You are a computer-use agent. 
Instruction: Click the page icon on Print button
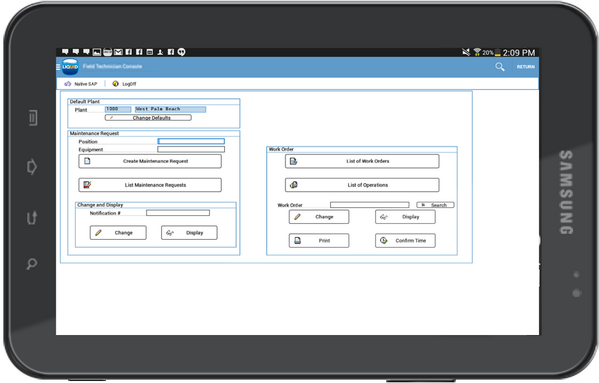pos(298,241)
